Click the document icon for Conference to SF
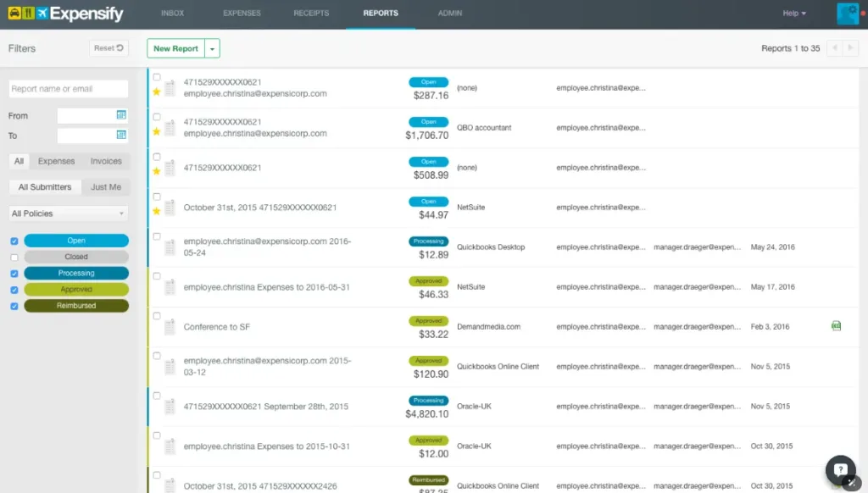 click(170, 327)
